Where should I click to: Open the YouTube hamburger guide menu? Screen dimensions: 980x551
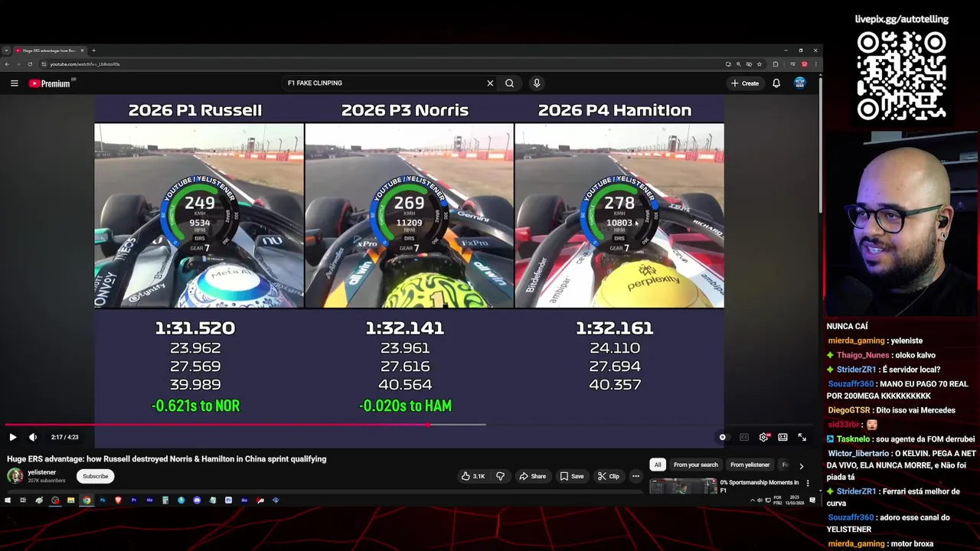(14, 83)
